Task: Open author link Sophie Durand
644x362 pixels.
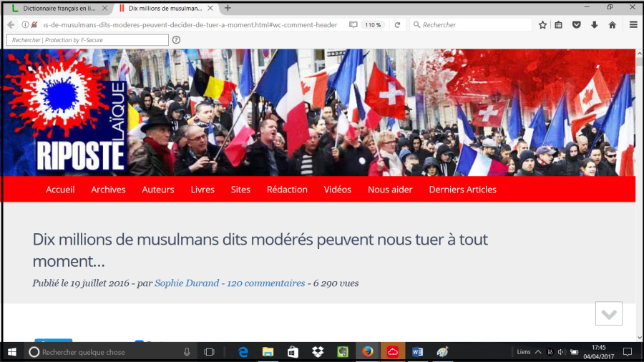Action: point(187,283)
